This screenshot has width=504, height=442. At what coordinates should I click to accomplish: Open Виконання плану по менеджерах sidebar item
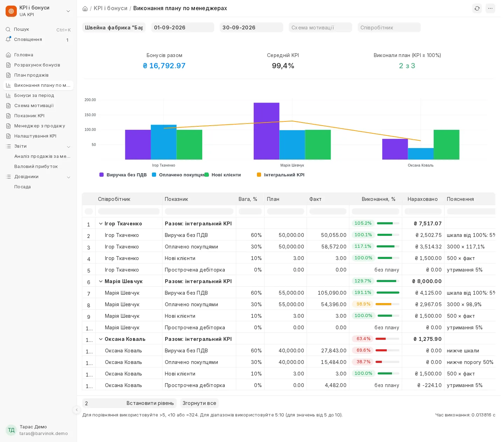click(38, 85)
